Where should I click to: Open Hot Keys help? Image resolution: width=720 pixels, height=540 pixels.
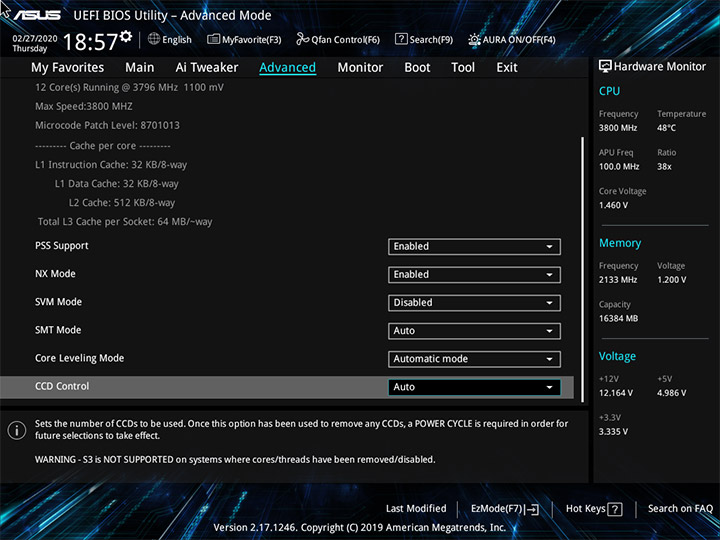point(585,508)
